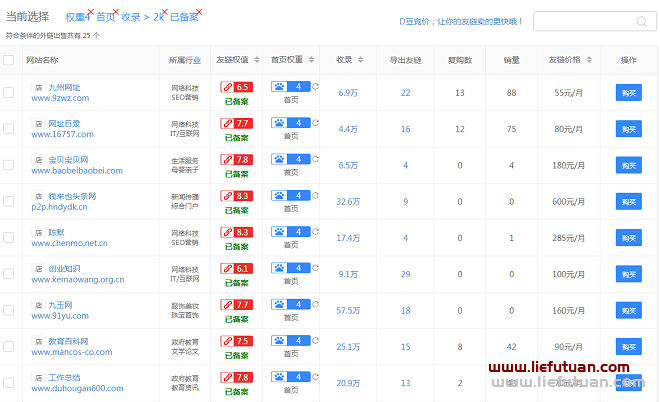This screenshot has height=402, width=660.
Task: Click the shop icon beside 网址目录
Action: (38, 123)
